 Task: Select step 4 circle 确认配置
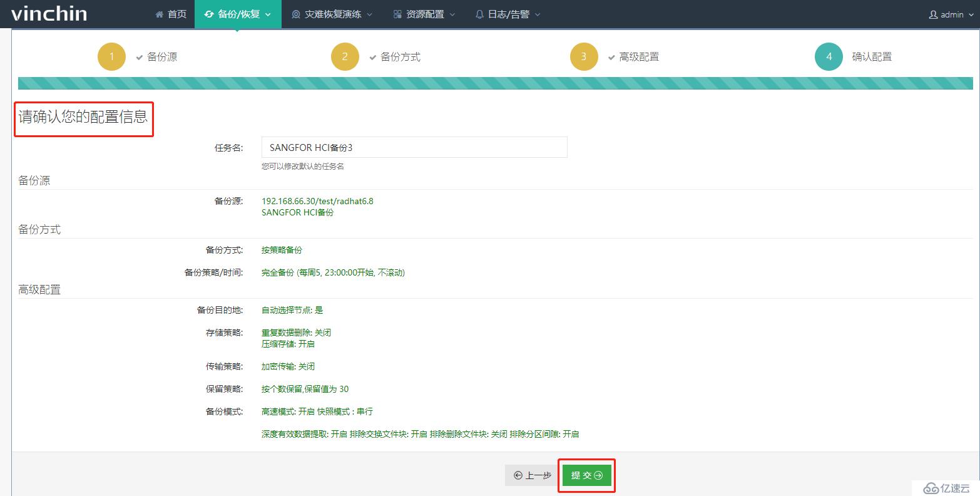point(829,56)
